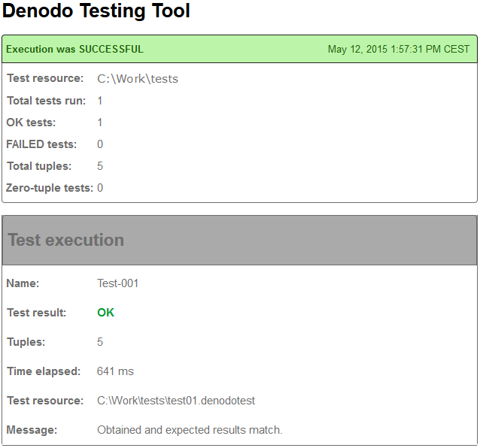480x448 pixels.
Task: Click the 'Execution was SUCCESSFUL' status banner
Action: coord(239,49)
